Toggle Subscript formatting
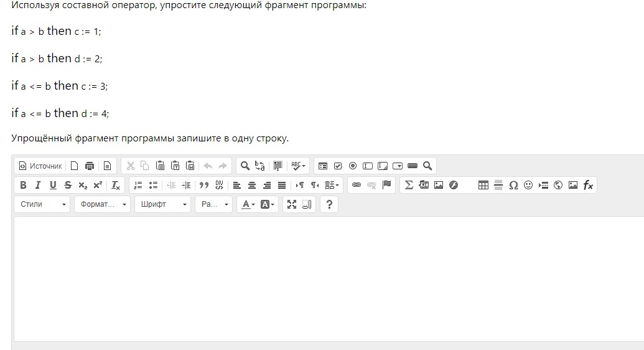The image size is (644, 350). [x=83, y=185]
